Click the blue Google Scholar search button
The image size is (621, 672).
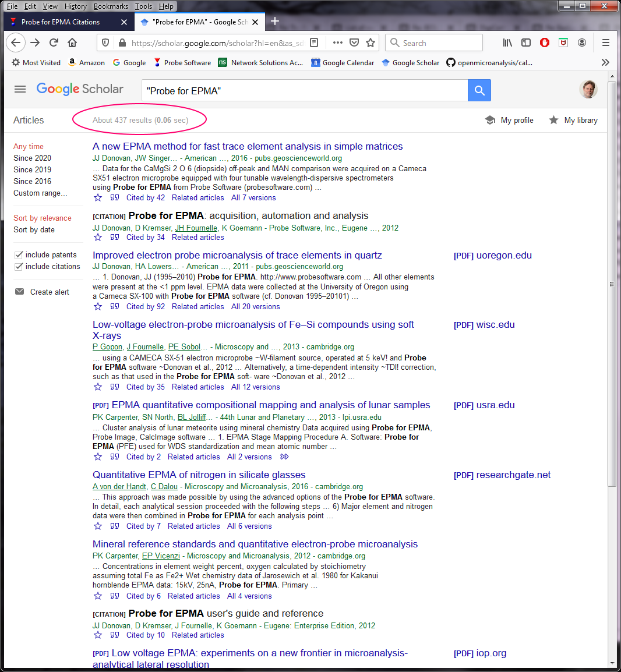(479, 90)
